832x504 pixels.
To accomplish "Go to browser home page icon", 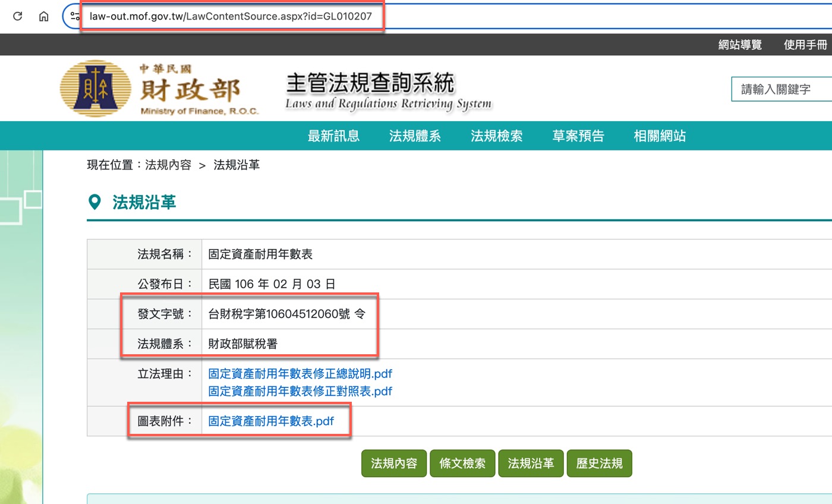I will click(x=43, y=16).
